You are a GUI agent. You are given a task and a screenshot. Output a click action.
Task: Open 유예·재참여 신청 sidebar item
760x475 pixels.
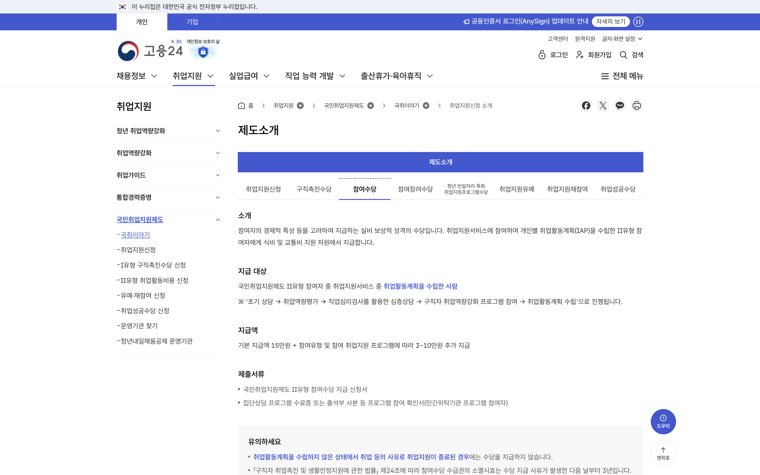point(143,296)
